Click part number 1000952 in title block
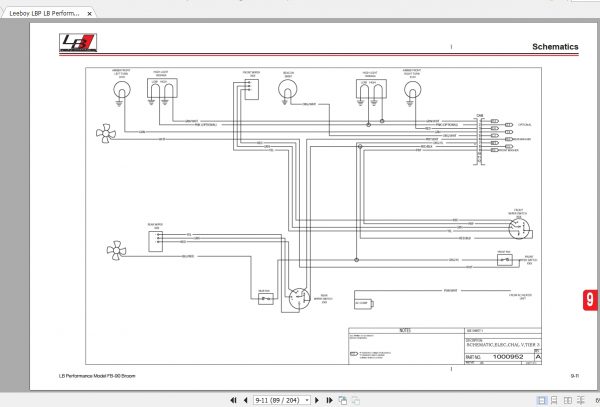The width and height of the screenshot is (600, 407). (508, 357)
